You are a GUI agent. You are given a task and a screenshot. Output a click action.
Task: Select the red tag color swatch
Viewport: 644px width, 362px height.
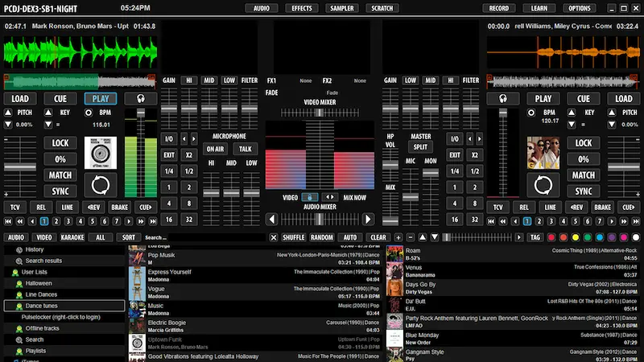551,238
